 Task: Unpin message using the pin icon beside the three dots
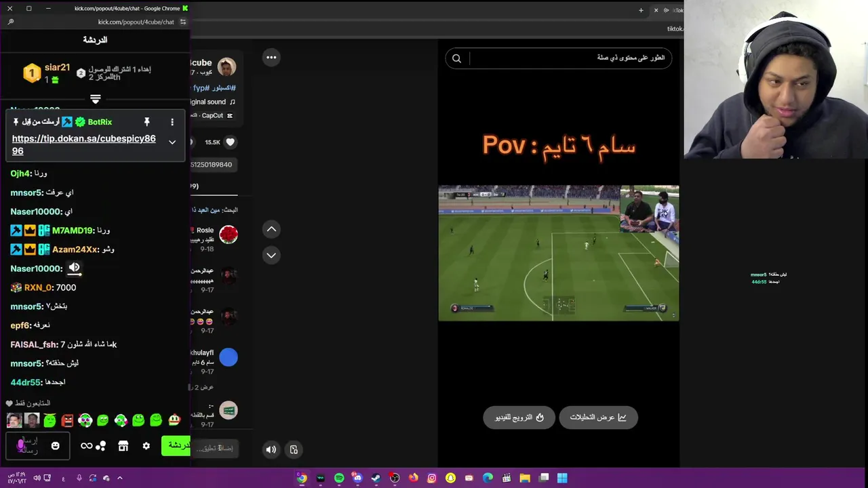tap(146, 122)
